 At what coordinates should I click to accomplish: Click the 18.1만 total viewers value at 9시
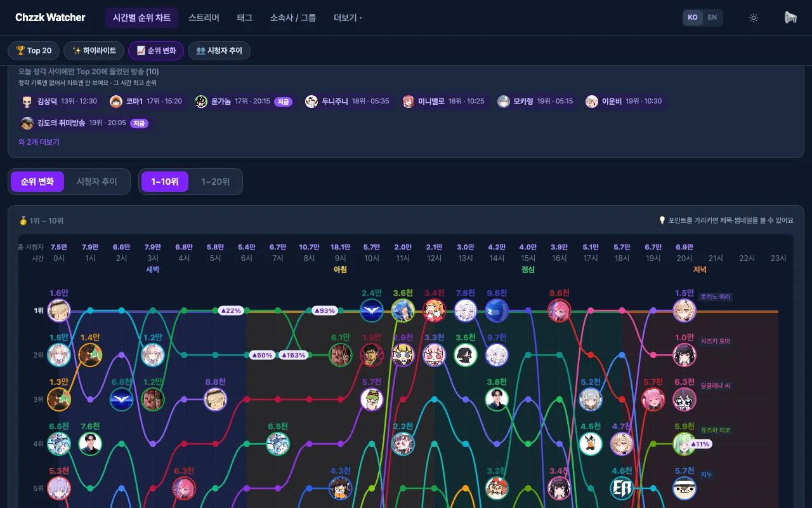coord(340,247)
